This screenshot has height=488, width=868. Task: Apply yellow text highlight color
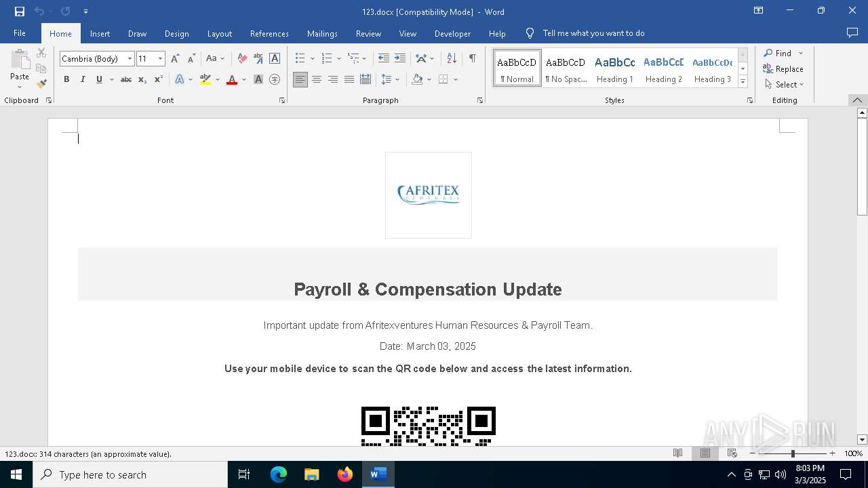tap(205, 79)
